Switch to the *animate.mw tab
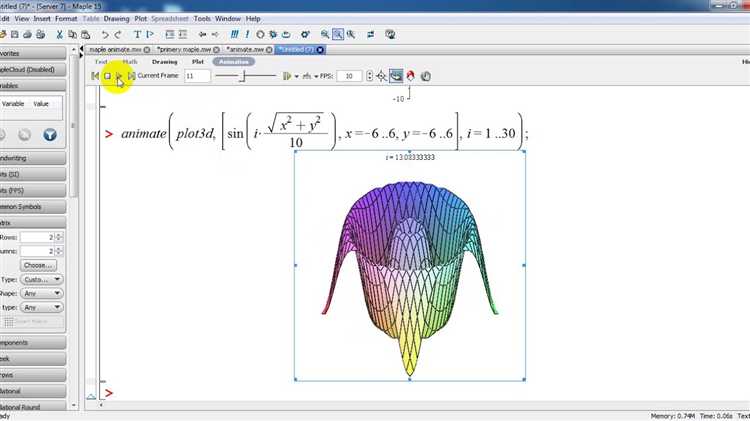 (x=245, y=49)
